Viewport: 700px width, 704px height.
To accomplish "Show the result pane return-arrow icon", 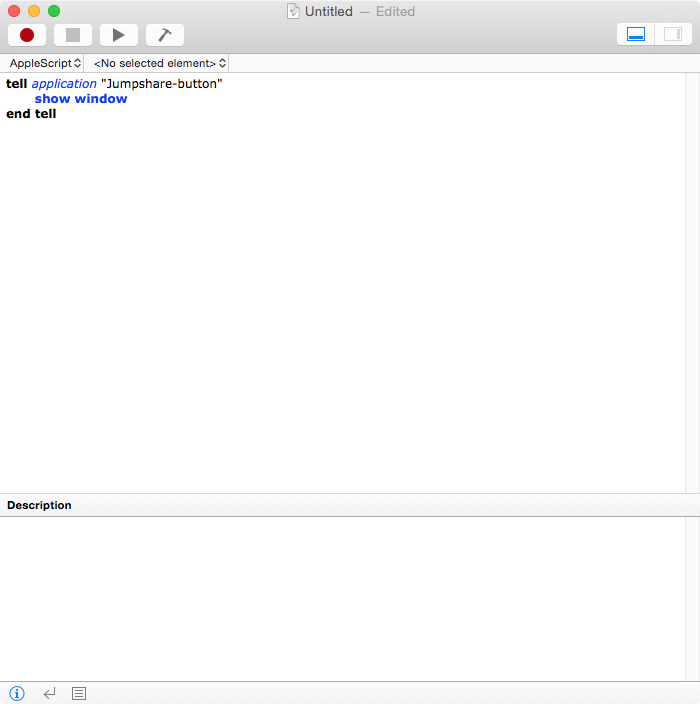I will coord(49,693).
